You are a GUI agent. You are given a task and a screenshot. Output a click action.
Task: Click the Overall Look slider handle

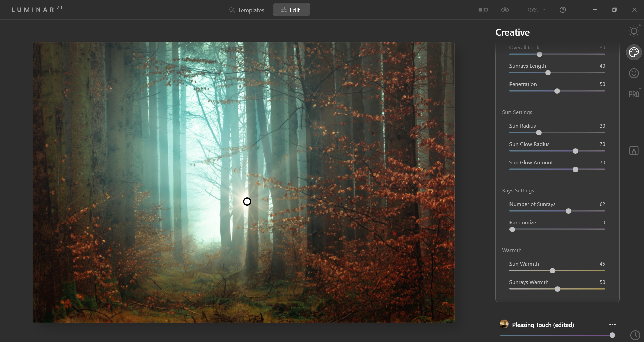click(x=539, y=54)
